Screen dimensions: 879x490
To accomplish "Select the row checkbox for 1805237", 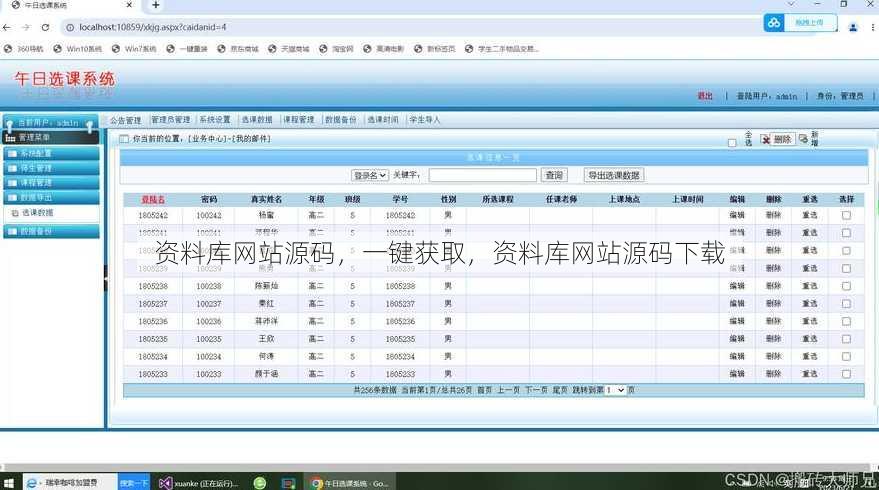I will click(846, 304).
